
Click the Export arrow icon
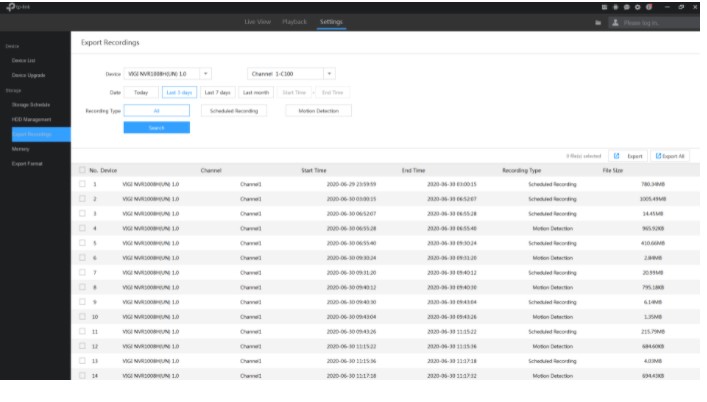tap(616, 156)
